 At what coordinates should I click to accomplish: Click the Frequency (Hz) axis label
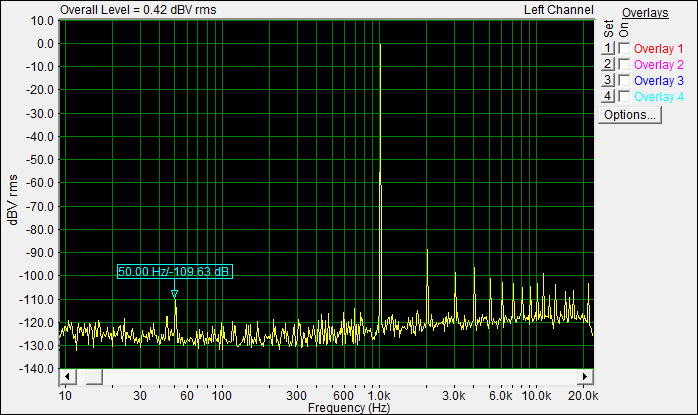(349, 407)
